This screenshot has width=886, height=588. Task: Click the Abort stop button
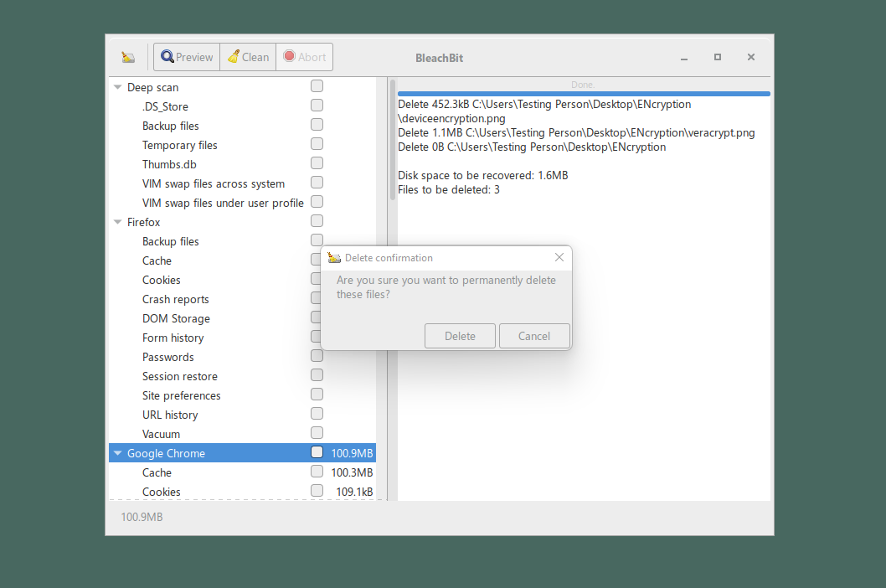tap(305, 57)
